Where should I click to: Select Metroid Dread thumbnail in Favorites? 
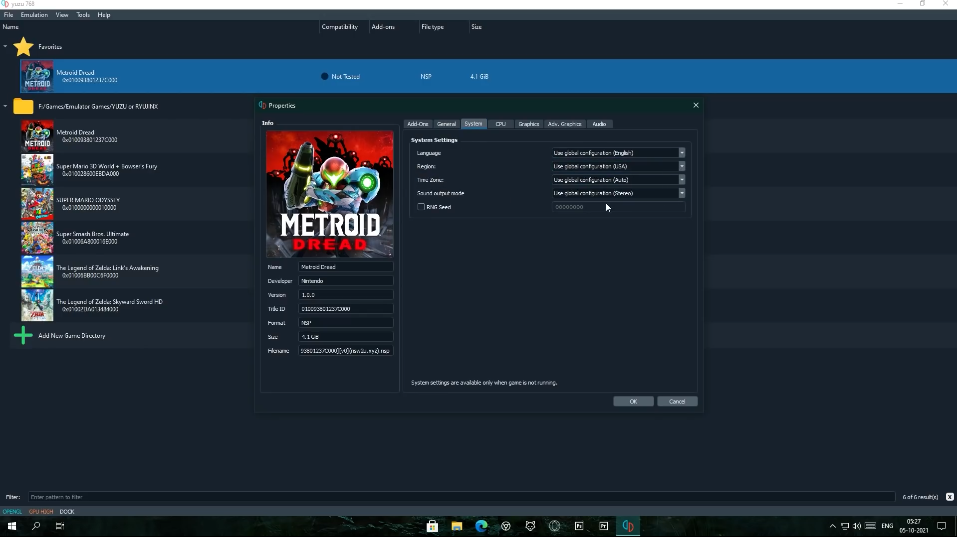tap(37, 76)
